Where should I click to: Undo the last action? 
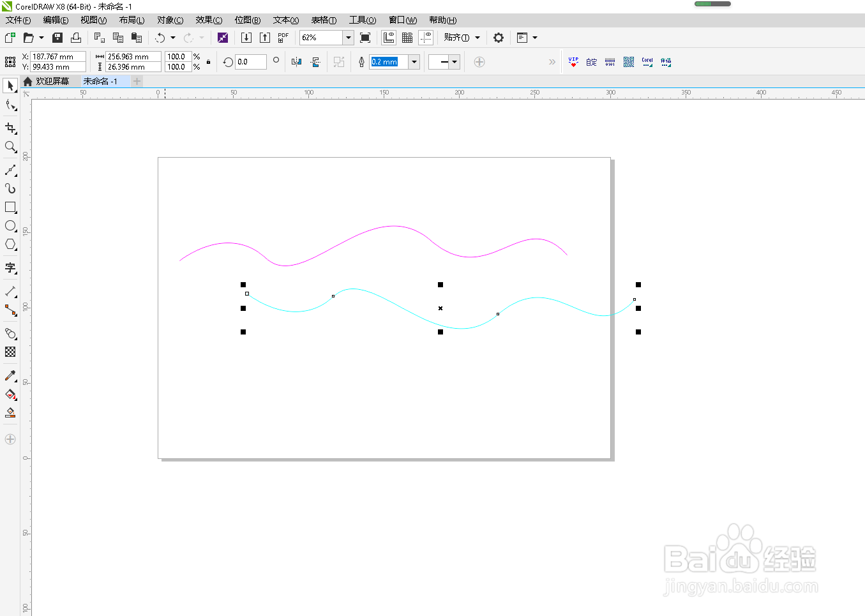pos(160,38)
